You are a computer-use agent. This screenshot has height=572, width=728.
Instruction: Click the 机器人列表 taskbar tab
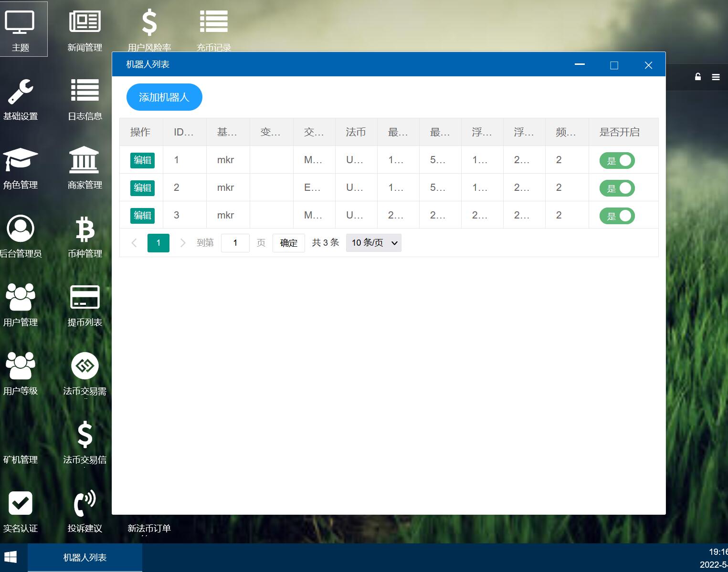(85, 557)
